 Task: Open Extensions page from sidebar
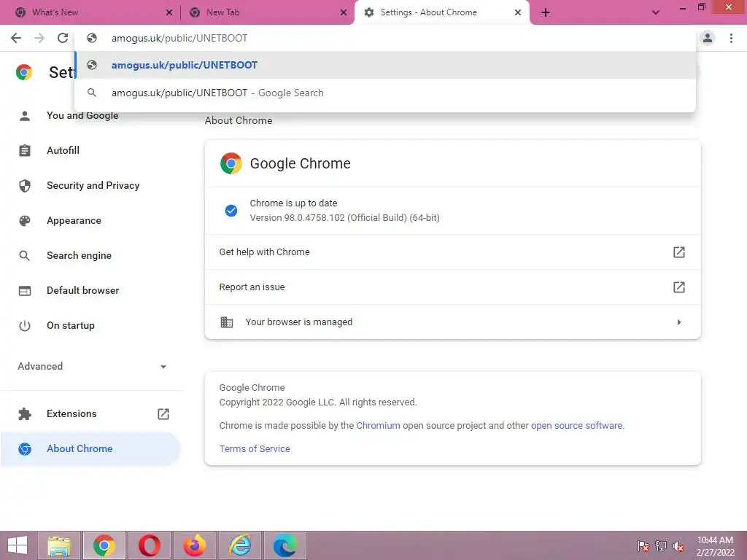(x=71, y=414)
